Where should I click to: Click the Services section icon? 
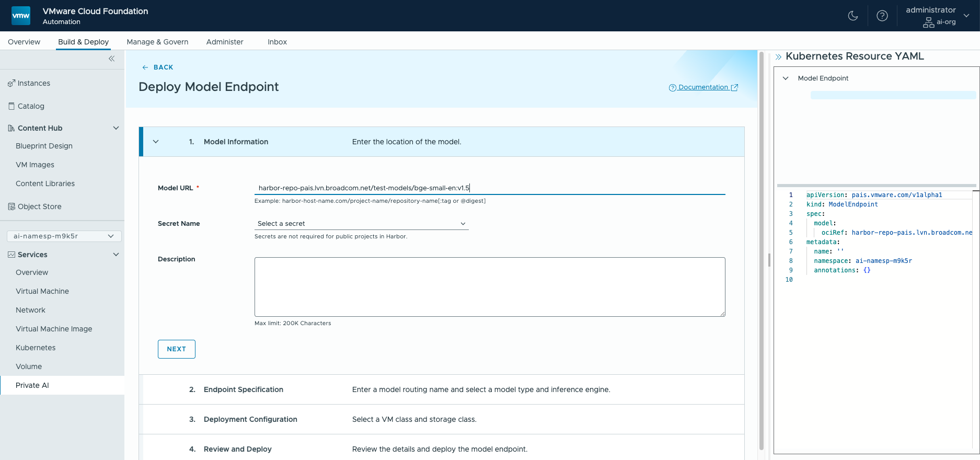click(11, 255)
